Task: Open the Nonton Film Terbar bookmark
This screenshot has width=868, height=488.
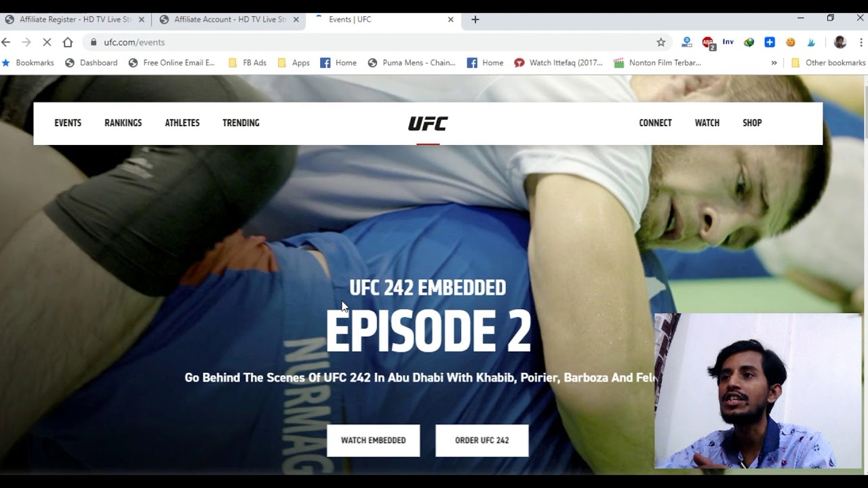Action: click(x=657, y=62)
